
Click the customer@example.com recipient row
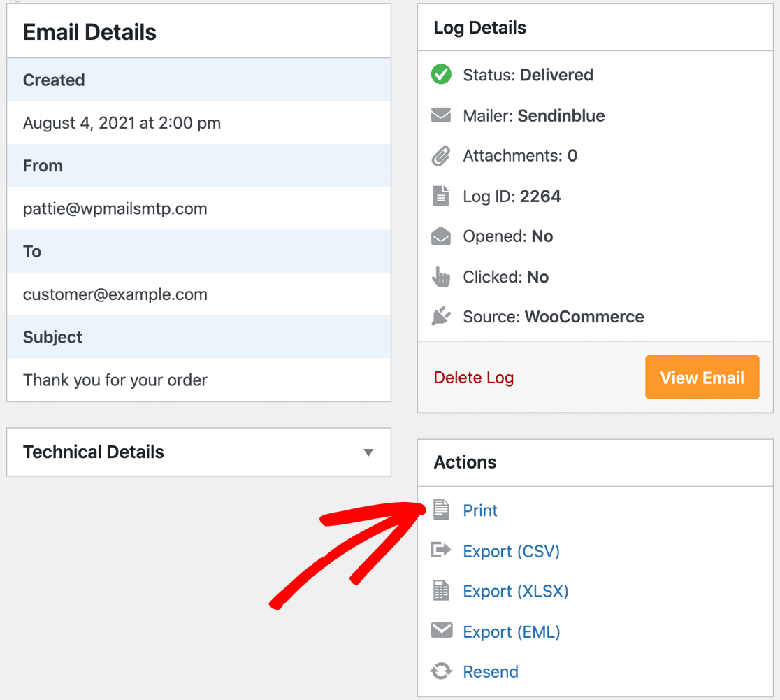[116, 294]
